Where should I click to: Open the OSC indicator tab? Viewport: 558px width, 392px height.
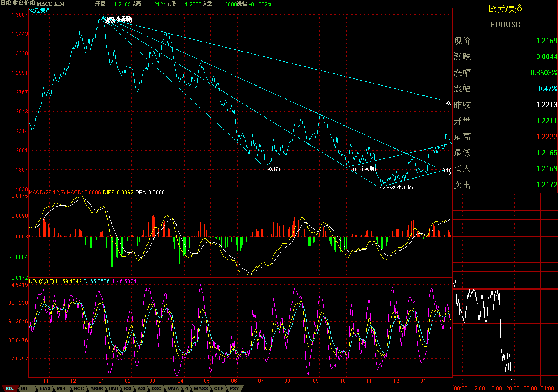(x=156, y=388)
